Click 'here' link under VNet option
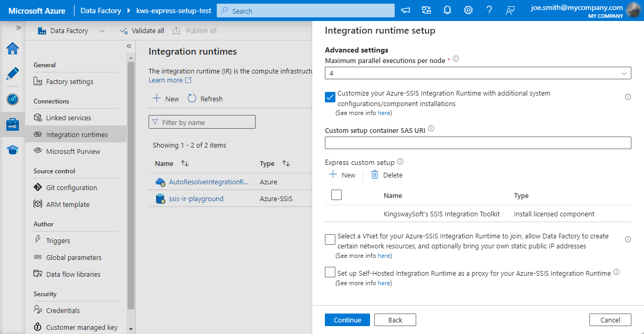 [384, 256]
